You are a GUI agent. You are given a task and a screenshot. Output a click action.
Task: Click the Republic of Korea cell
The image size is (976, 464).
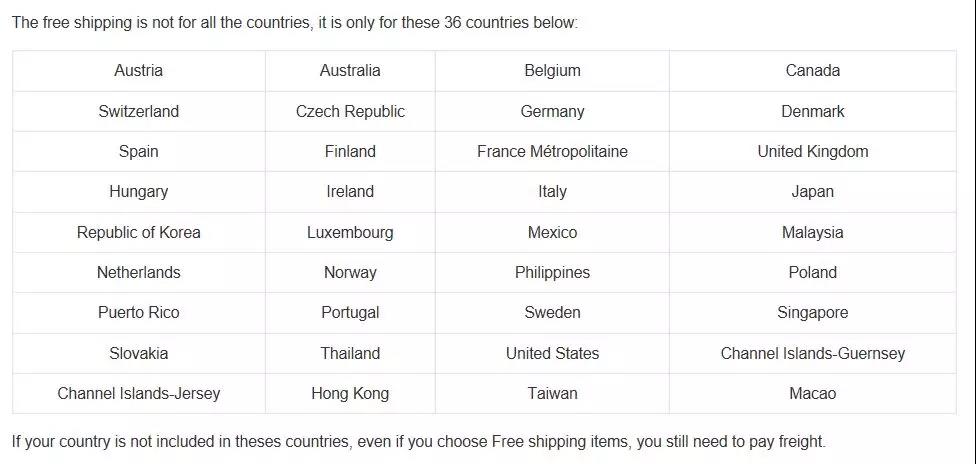tap(138, 232)
